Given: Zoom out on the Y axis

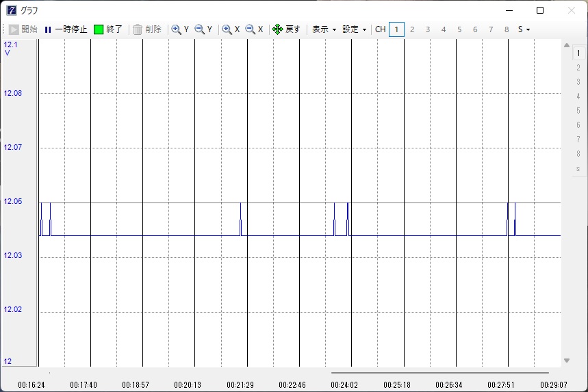Looking at the screenshot, I should pos(204,29).
